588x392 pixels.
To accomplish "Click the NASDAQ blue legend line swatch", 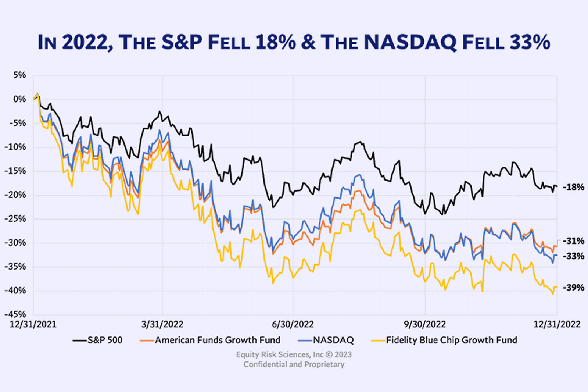I will (305, 341).
